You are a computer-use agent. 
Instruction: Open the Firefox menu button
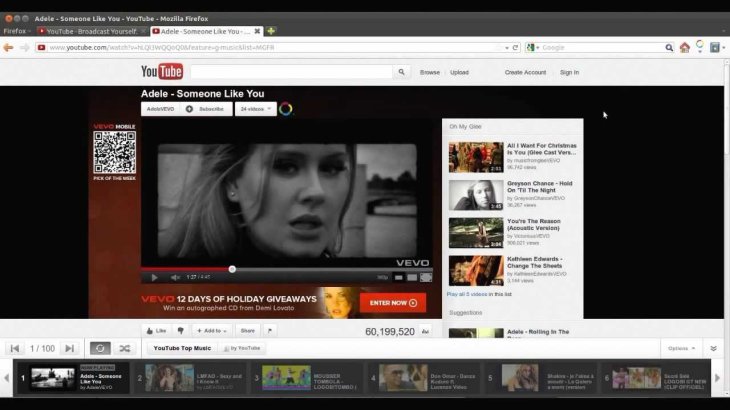point(15,31)
